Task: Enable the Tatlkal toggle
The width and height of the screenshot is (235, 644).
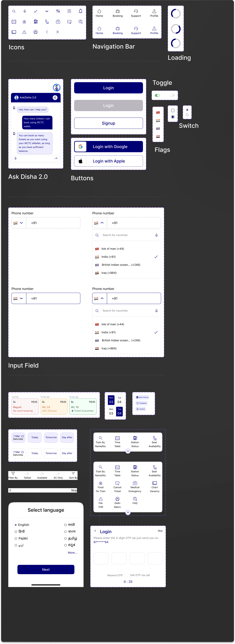Action: [x=27, y=473]
